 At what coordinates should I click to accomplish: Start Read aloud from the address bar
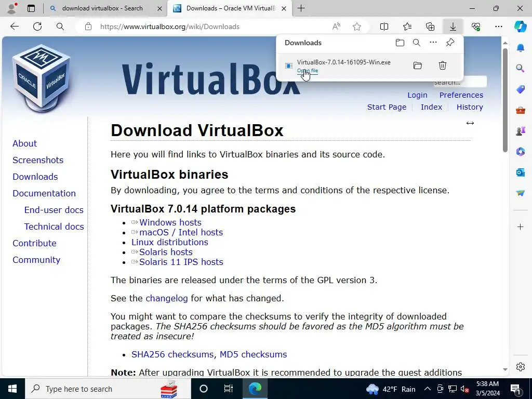336,26
